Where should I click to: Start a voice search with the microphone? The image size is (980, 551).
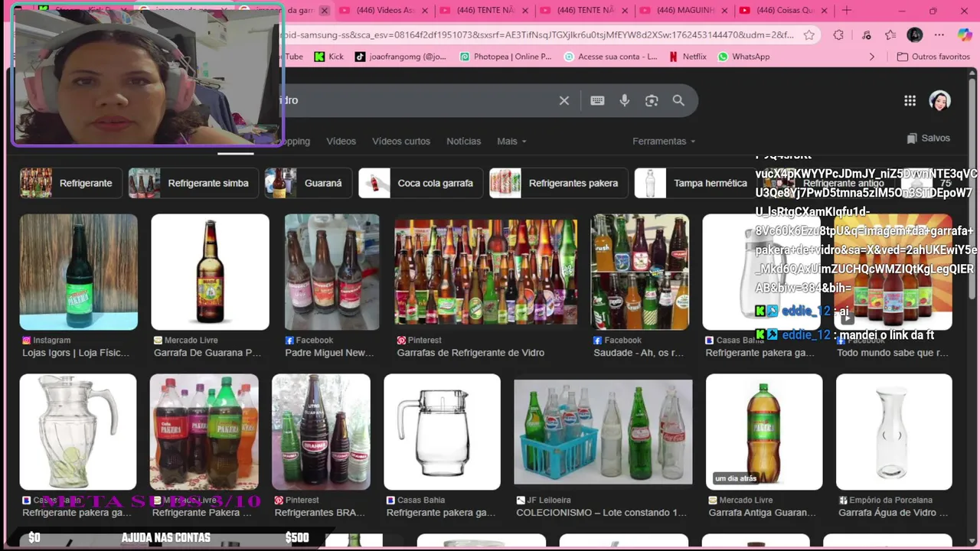click(x=625, y=100)
